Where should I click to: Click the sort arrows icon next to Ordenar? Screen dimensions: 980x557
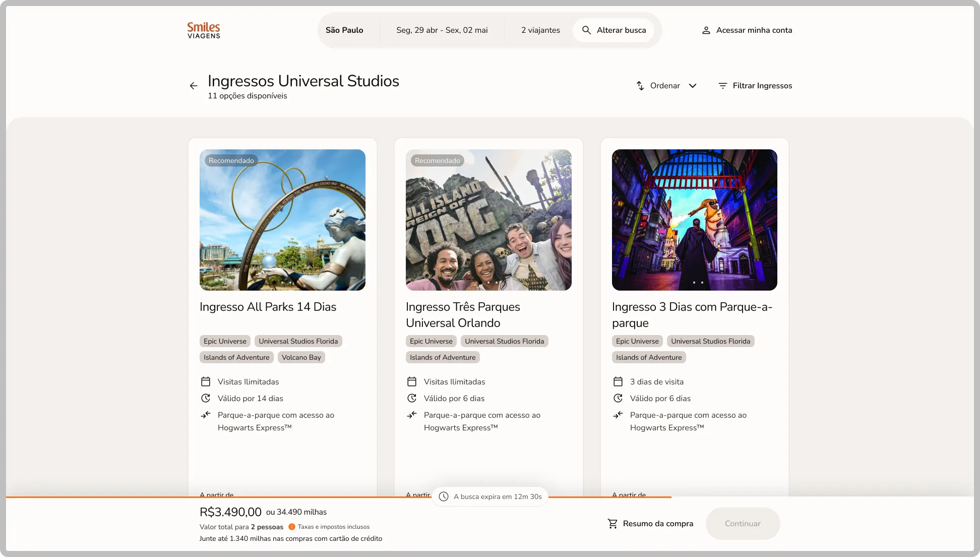pyautogui.click(x=640, y=86)
